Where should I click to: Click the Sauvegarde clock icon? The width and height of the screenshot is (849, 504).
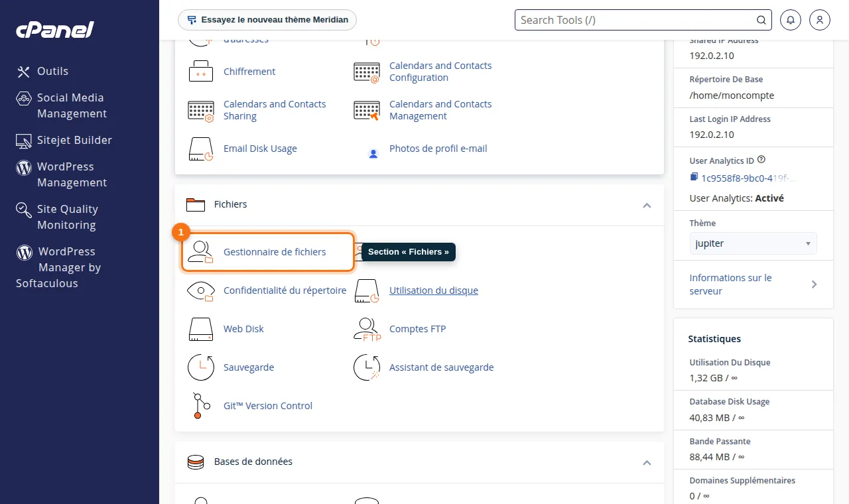(200, 367)
